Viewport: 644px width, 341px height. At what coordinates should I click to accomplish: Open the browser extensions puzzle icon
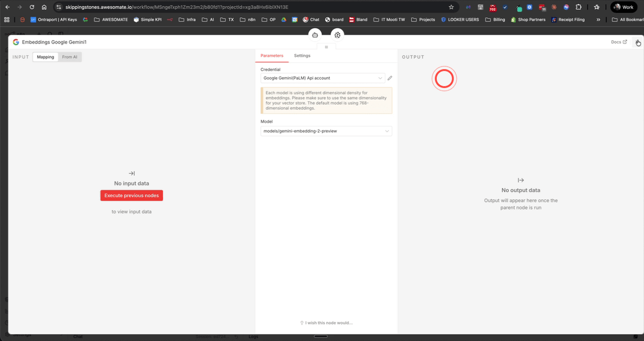pos(579,8)
